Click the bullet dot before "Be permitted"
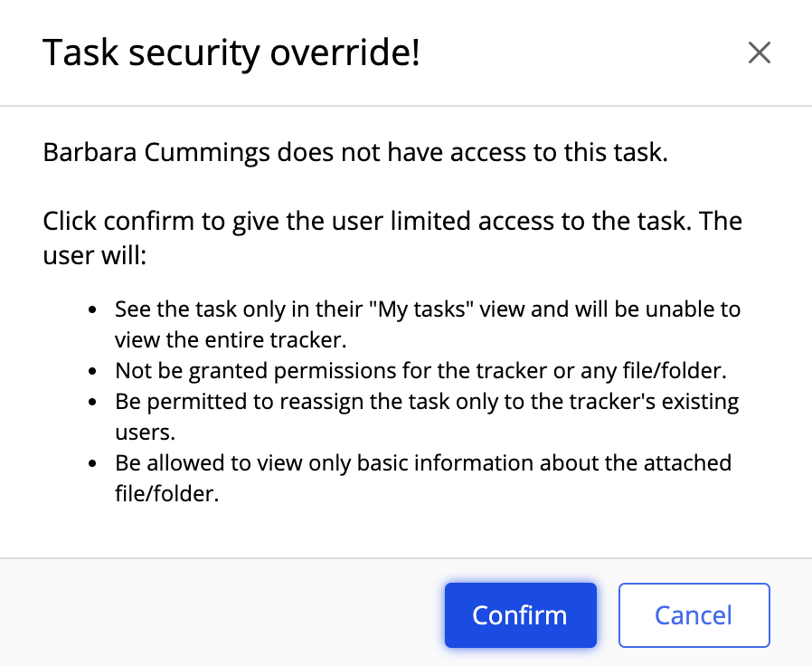 point(92,401)
